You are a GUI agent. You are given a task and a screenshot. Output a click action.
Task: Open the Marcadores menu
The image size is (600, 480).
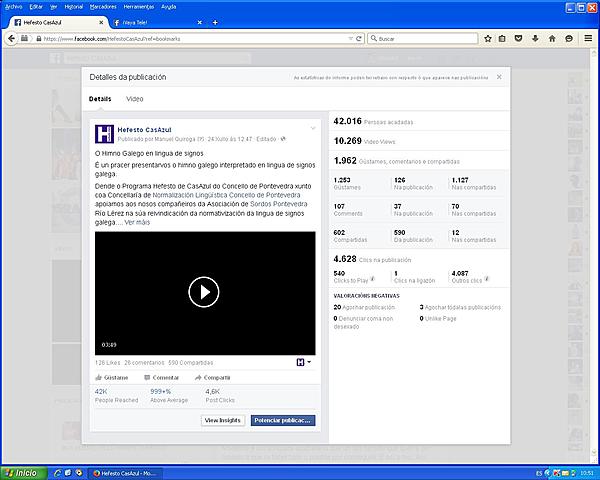tap(103, 7)
